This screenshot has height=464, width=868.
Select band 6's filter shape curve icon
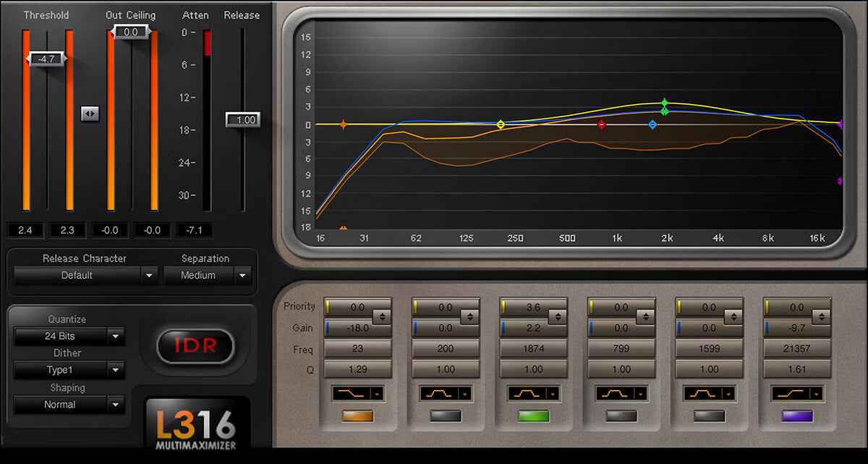click(x=793, y=392)
